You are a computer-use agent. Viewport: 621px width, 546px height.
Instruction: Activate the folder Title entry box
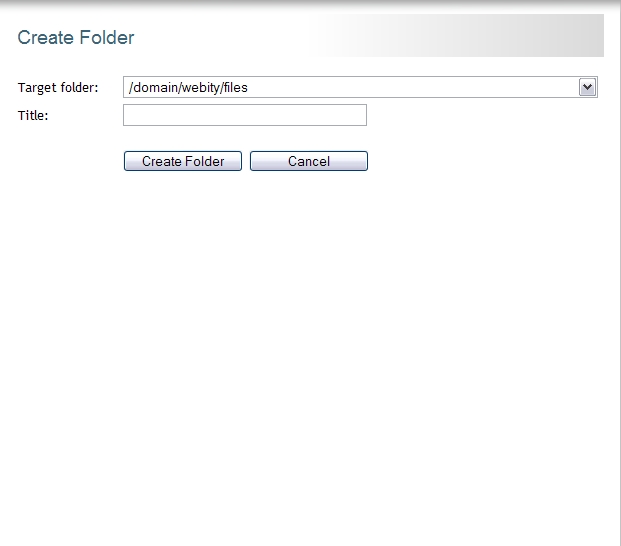(x=245, y=115)
